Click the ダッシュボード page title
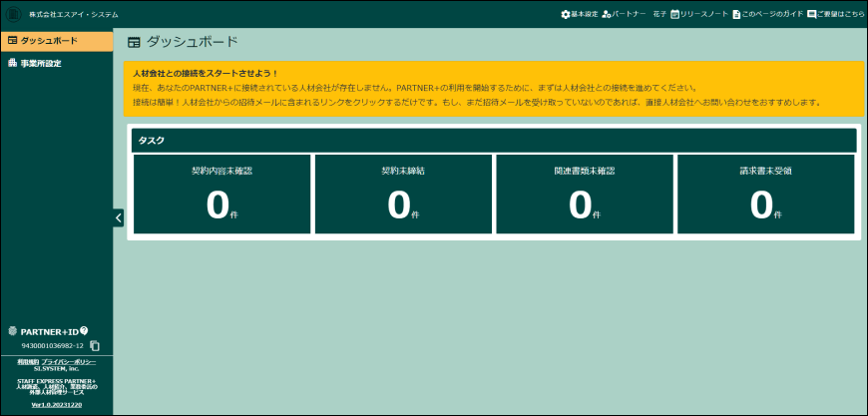868x416 pixels. coord(193,41)
